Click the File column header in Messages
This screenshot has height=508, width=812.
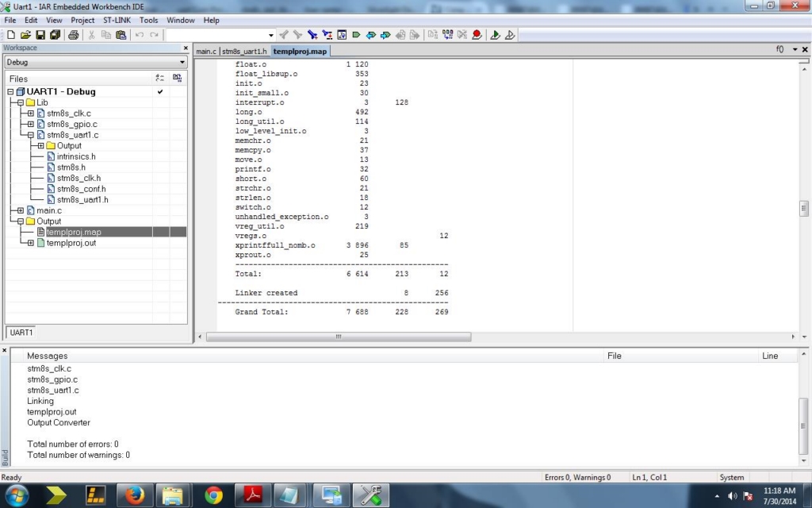(615, 356)
